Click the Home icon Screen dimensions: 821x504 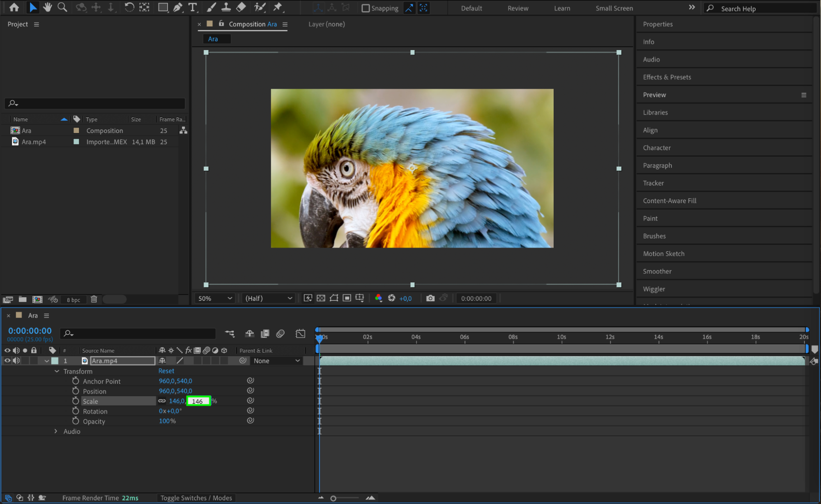tap(14, 7)
